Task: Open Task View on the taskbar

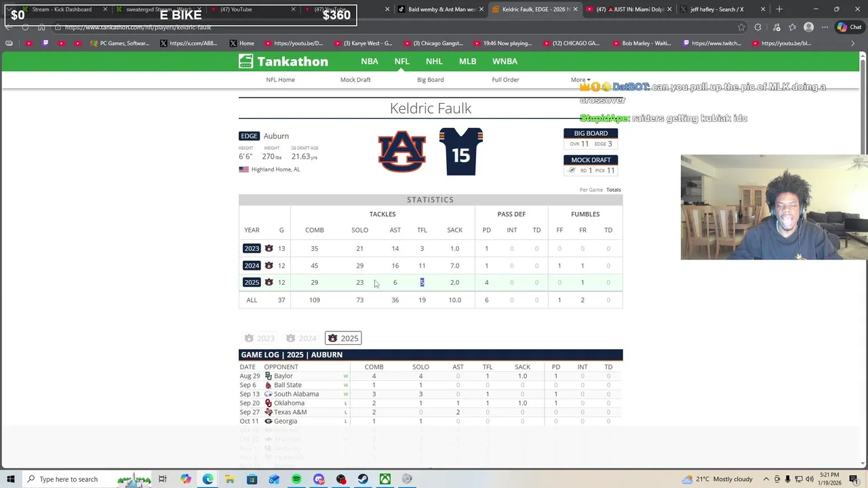Action: click(163, 479)
